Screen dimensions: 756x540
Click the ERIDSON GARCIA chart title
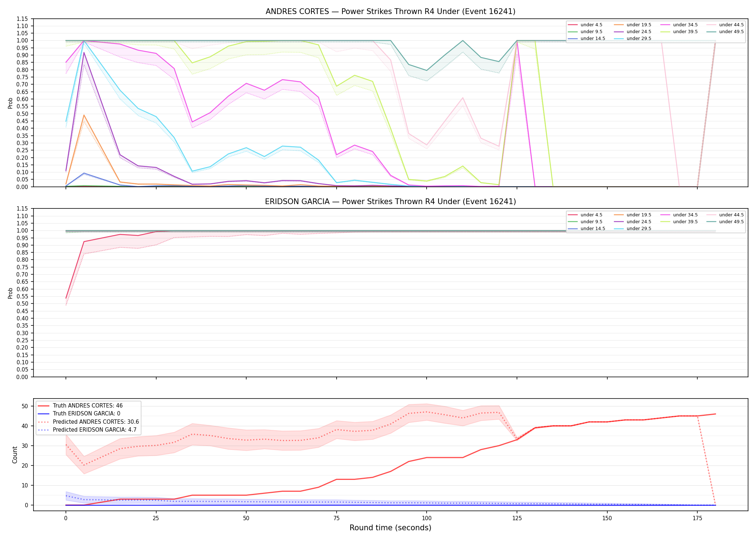(390, 202)
